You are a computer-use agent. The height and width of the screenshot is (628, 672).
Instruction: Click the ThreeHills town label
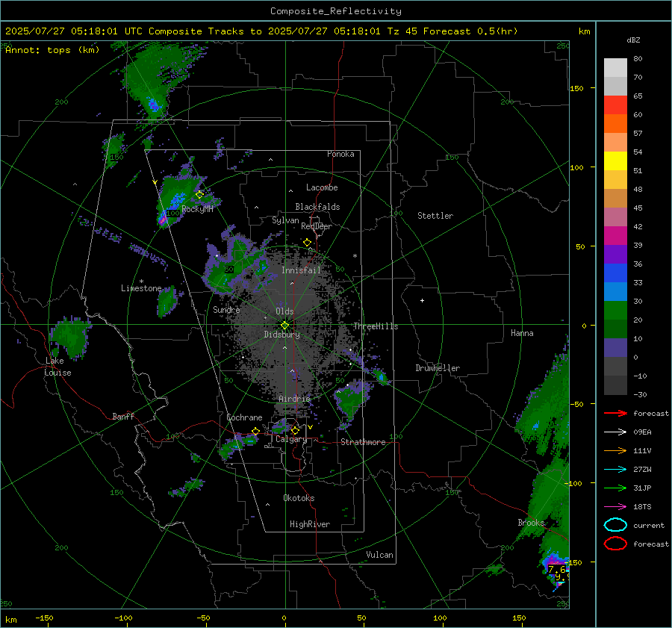376,326
